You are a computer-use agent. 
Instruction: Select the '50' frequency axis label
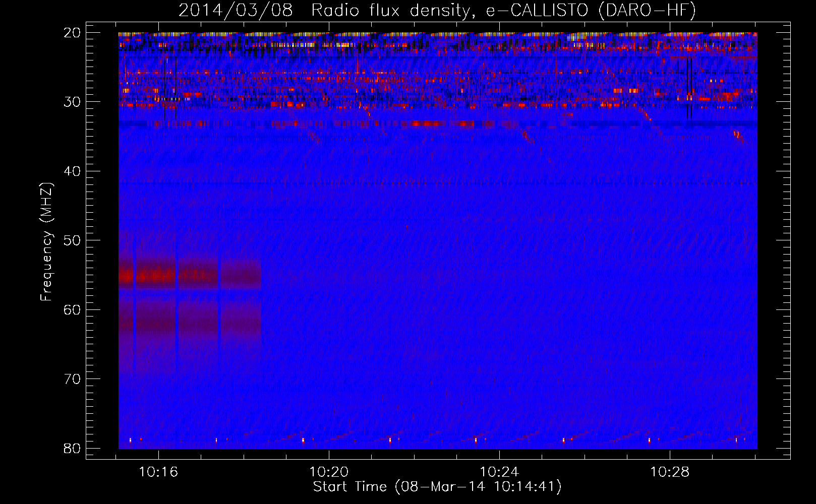click(72, 240)
